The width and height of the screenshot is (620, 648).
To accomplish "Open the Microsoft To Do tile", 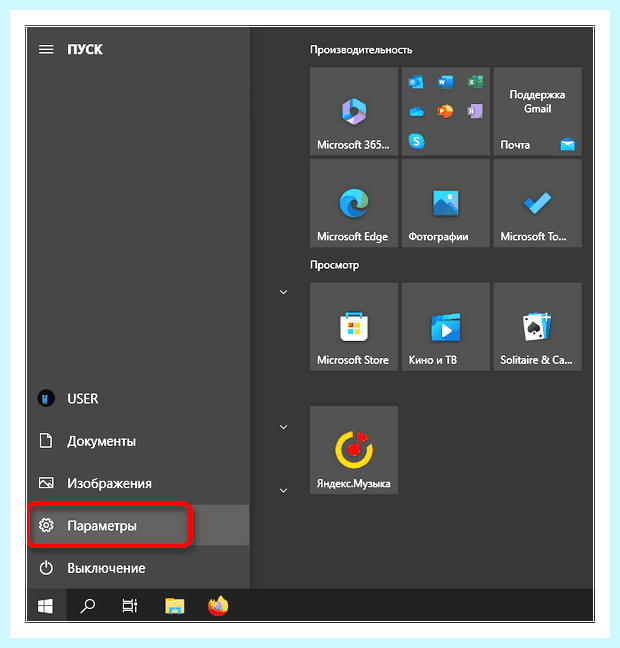I will click(x=537, y=203).
